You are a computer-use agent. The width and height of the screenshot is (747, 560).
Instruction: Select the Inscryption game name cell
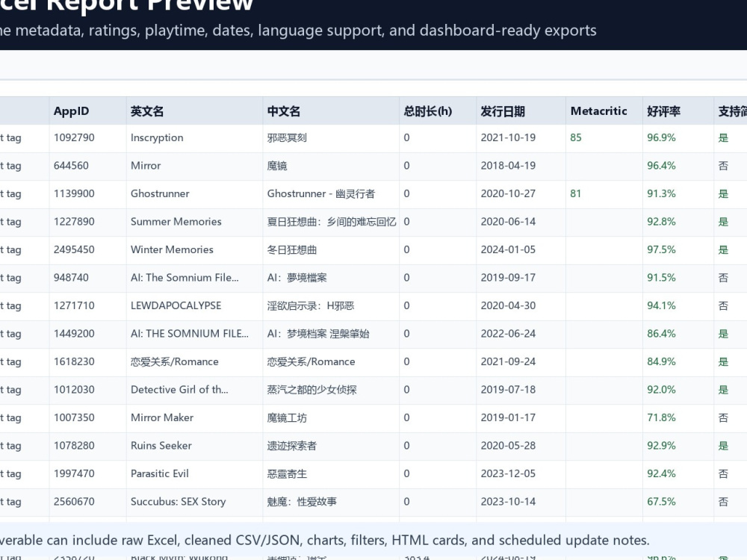tap(194, 138)
